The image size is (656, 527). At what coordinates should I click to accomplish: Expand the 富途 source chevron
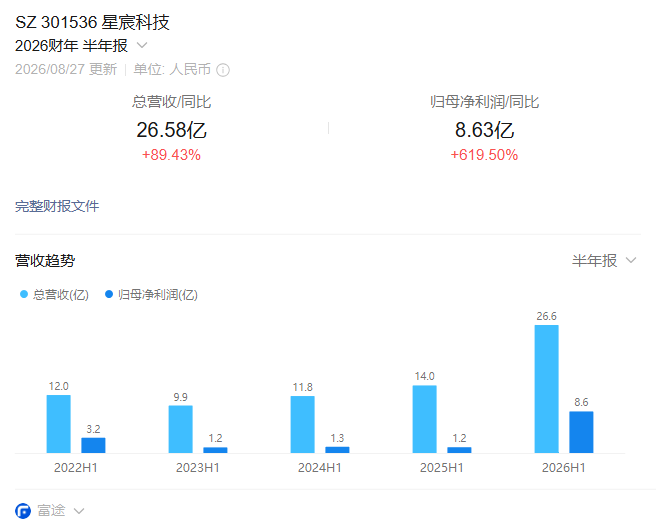(79, 511)
